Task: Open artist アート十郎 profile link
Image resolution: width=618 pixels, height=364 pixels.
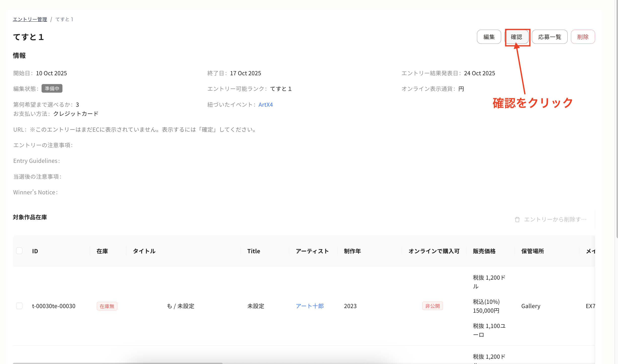Action: (310, 306)
